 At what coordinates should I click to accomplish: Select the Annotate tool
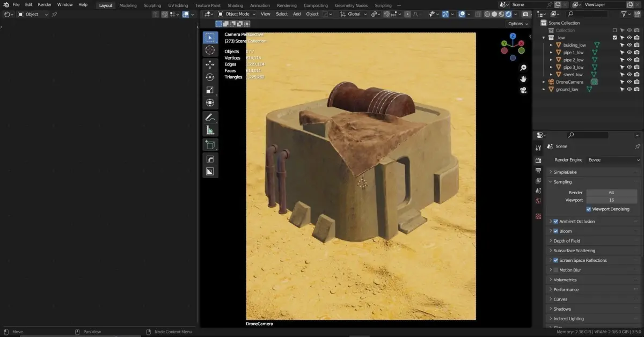[x=210, y=117]
